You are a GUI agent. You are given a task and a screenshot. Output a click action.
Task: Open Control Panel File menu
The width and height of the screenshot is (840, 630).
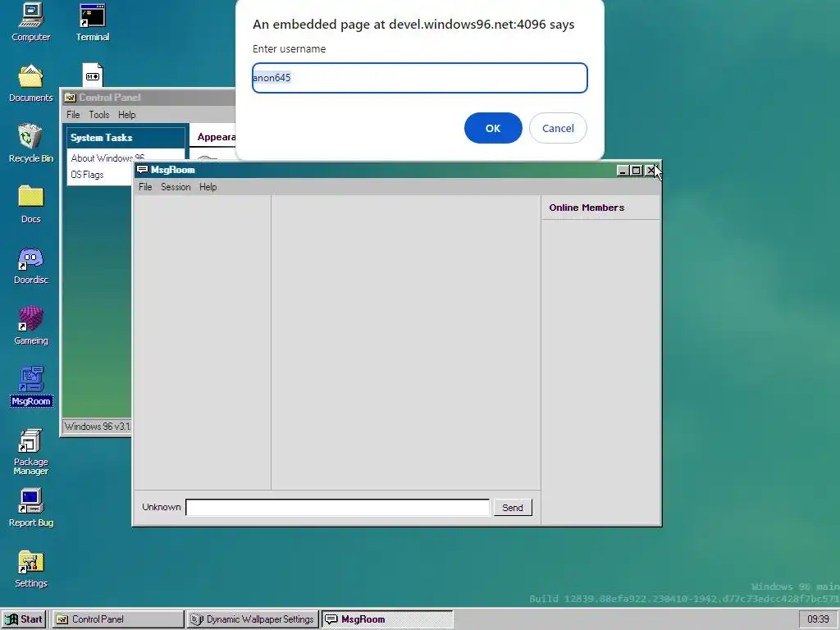click(x=73, y=115)
